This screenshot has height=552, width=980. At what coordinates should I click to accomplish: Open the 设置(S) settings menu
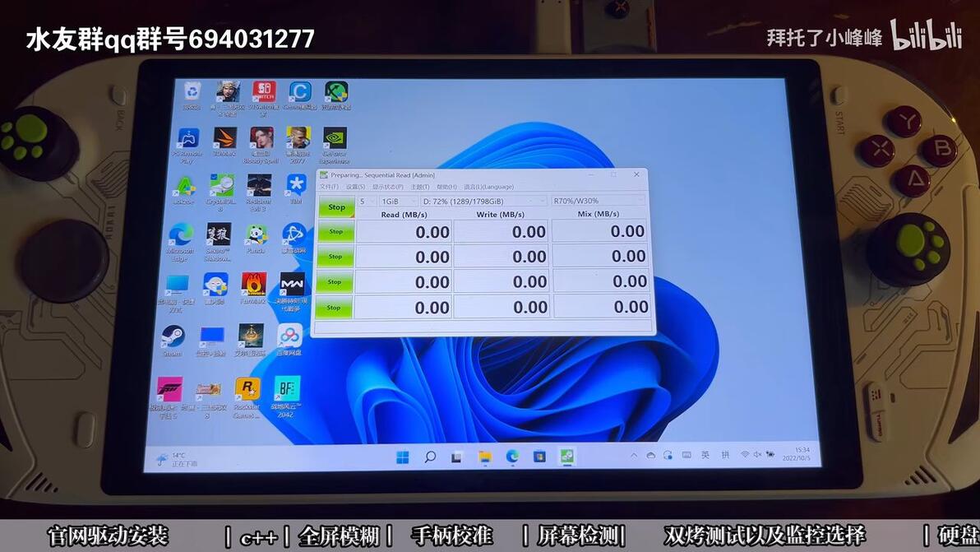pos(356,186)
